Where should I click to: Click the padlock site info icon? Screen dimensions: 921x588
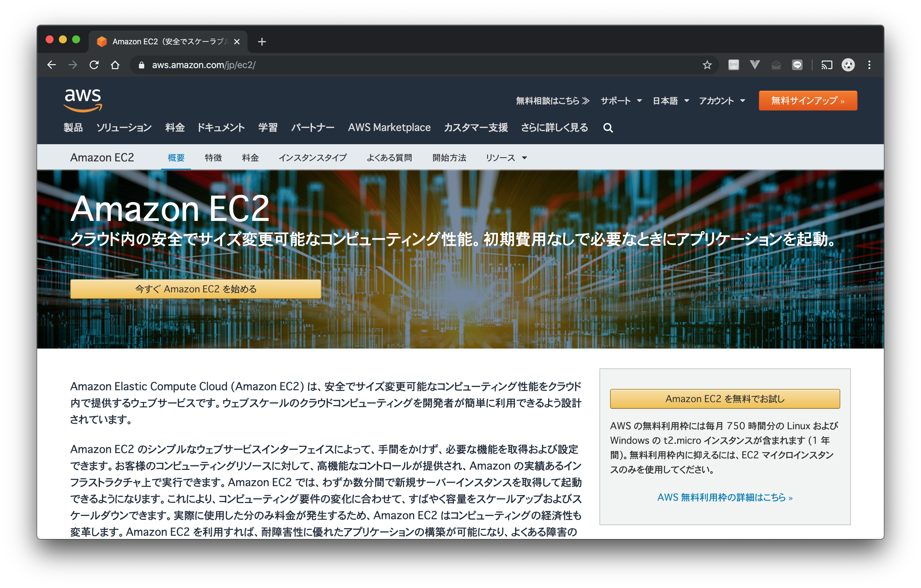pos(142,65)
